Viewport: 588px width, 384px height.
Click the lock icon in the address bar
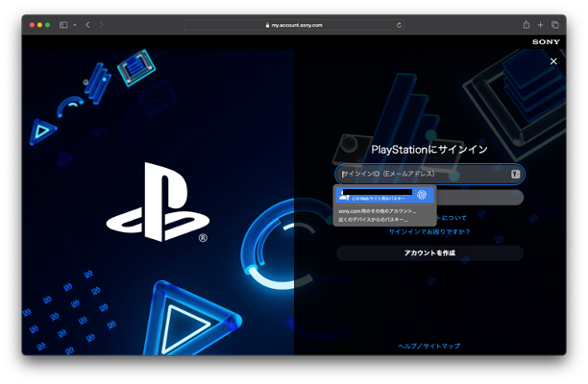point(267,25)
